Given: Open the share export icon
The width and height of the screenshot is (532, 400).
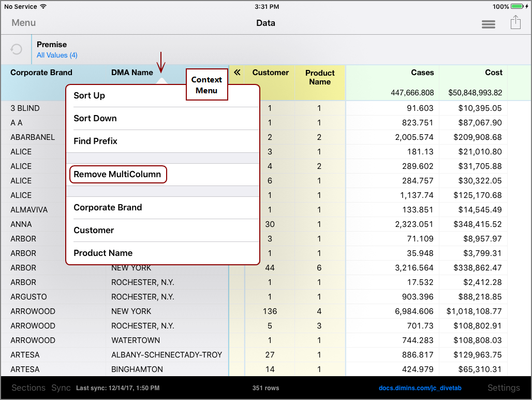Looking at the screenshot, I should (515, 23).
